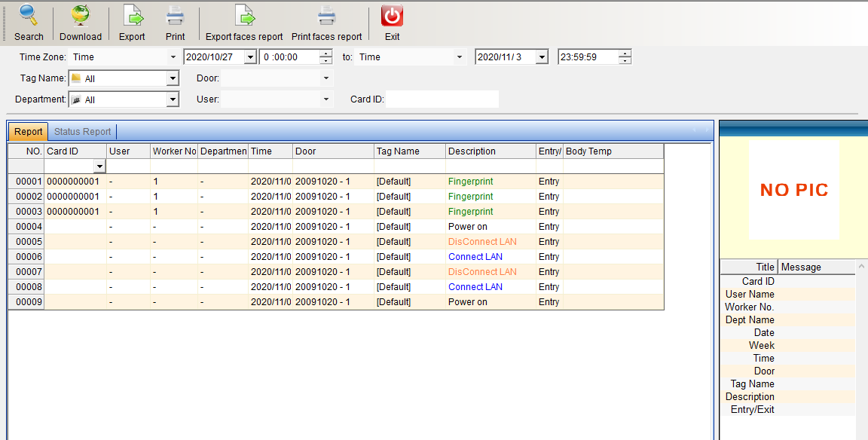This screenshot has height=440, width=868.
Task: Click the red Exit power icon
Action: click(x=392, y=15)
